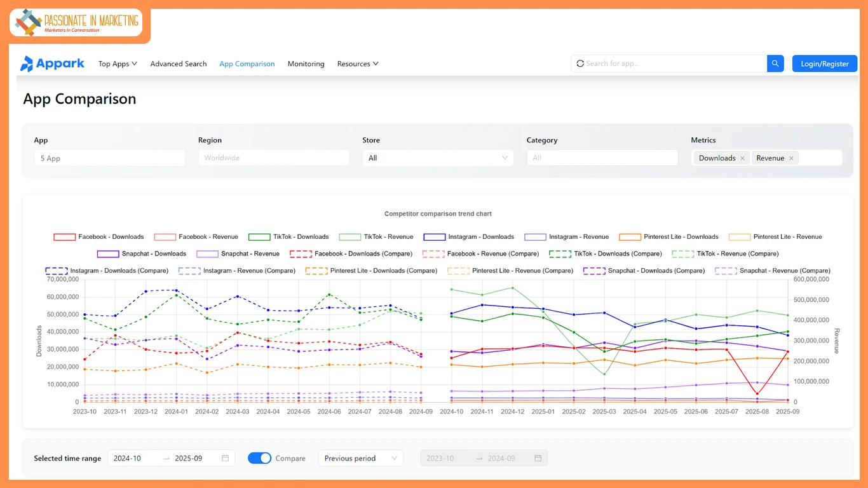Click calendar icon in comparison date range
Image resolution: width=868 pixels, height=488 pixels.
(x=538, y=458)
